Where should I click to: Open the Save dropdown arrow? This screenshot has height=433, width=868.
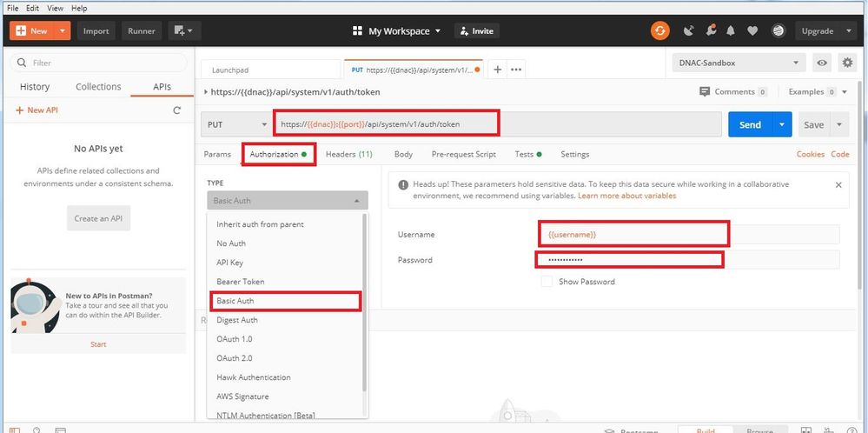point(839,124)
